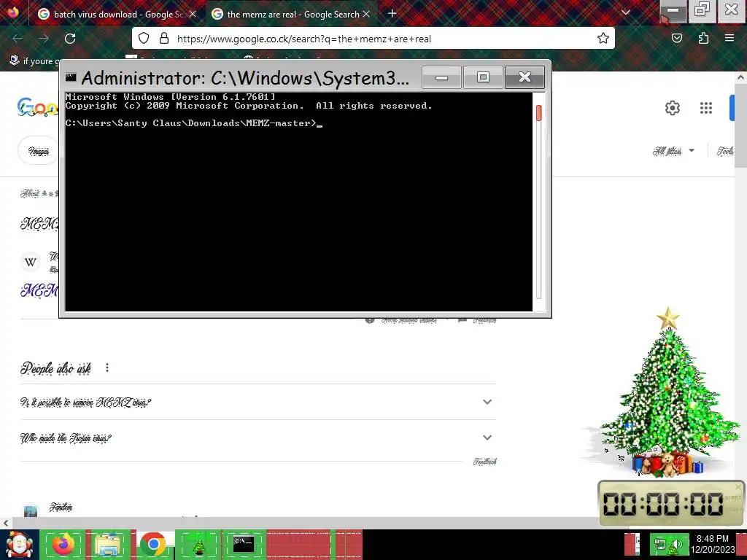
Task: Click the Command Prompt scrollbar thumb
Action: (539, 113)
